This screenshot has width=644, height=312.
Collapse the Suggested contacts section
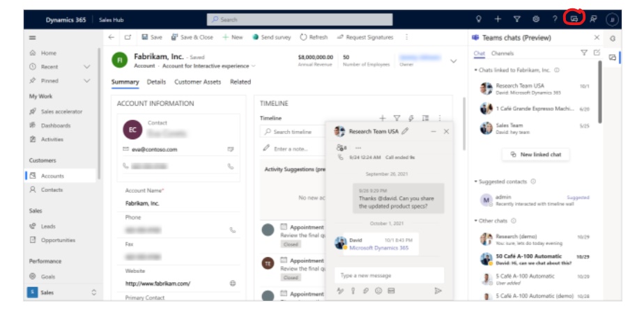pyautogui.click(x=475, y=182)
